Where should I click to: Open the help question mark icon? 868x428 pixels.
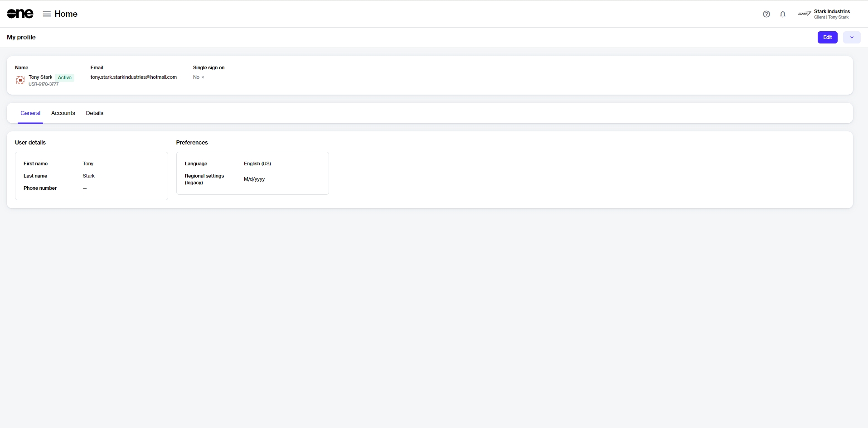(x=766, y=14)
